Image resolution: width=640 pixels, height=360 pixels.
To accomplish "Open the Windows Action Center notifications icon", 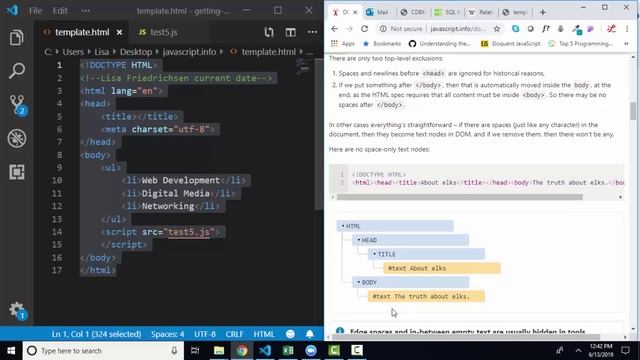I will pos(625,351).
